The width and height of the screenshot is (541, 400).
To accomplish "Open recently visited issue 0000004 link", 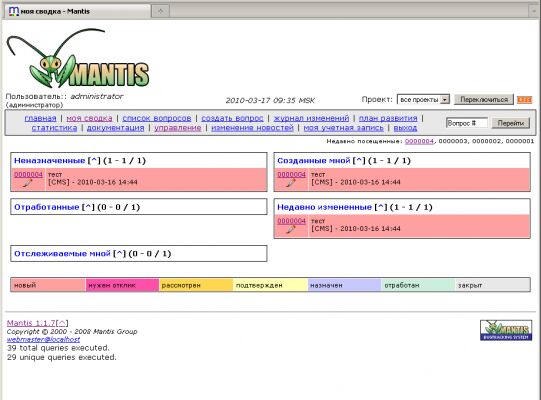I will [x=419, y=141].
